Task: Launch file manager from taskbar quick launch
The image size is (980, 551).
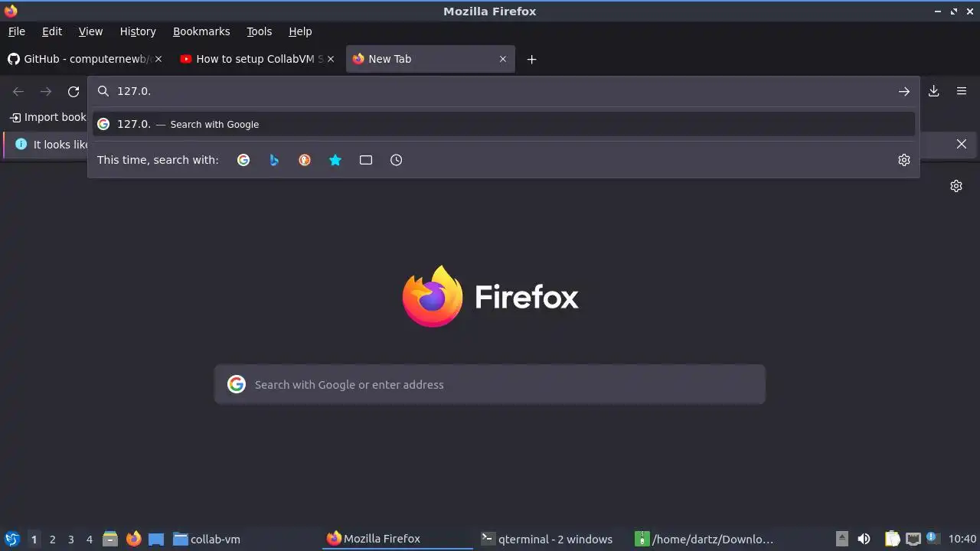Action: (x=110, y=539)
